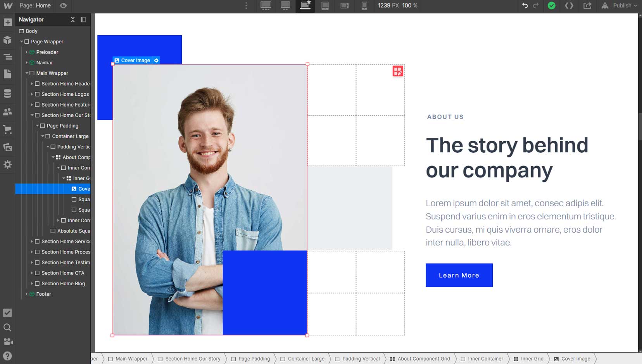Switch to mobile portrait breakpoint

coord(364,6)
